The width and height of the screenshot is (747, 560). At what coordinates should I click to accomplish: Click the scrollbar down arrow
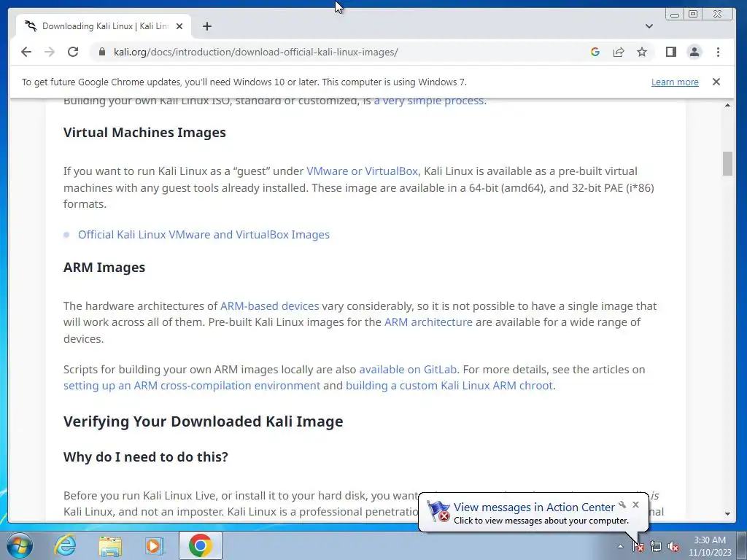click(x=727, y=514)
